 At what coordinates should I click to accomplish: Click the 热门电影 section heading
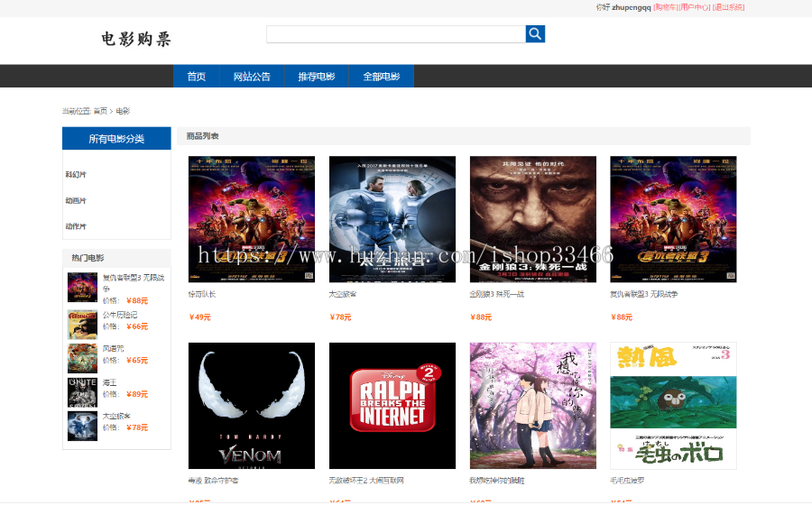[88, 258]
